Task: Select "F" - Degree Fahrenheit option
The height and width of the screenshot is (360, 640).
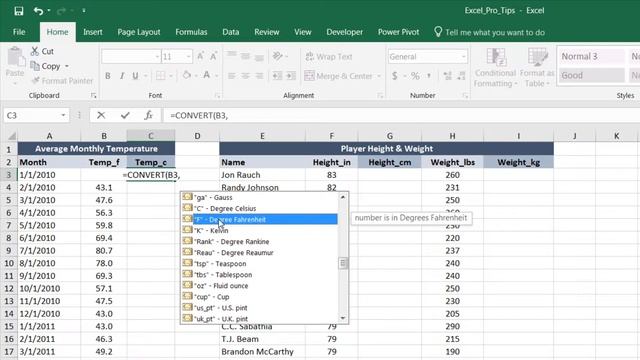Action: [260, 219]
